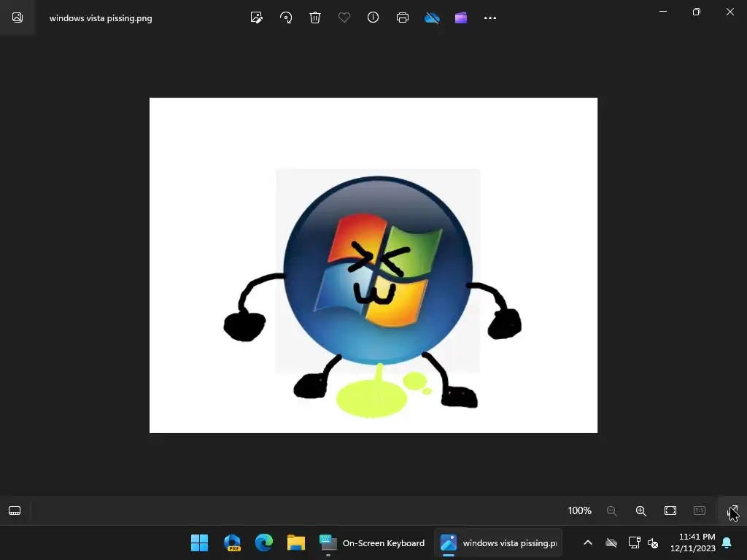Open Clipchamp video editor icon

461,18
